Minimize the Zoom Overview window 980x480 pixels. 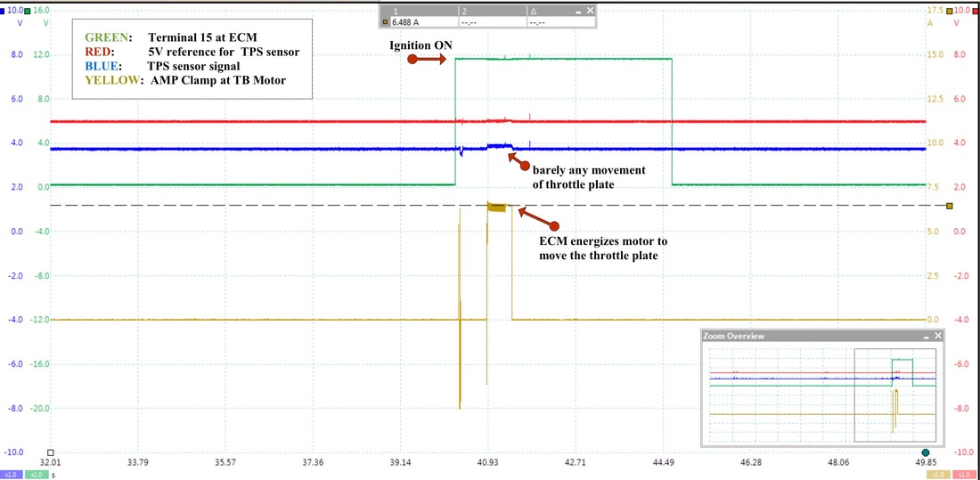coord(927,337)
